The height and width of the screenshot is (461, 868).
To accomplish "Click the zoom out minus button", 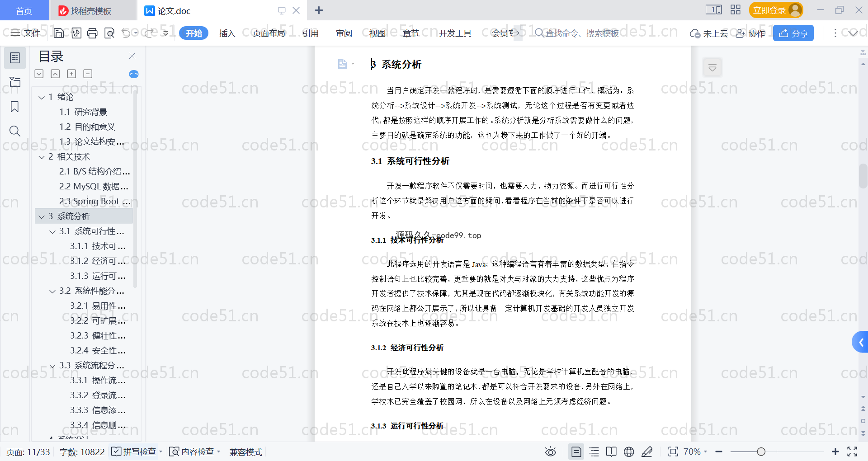I will click(719, 452).
